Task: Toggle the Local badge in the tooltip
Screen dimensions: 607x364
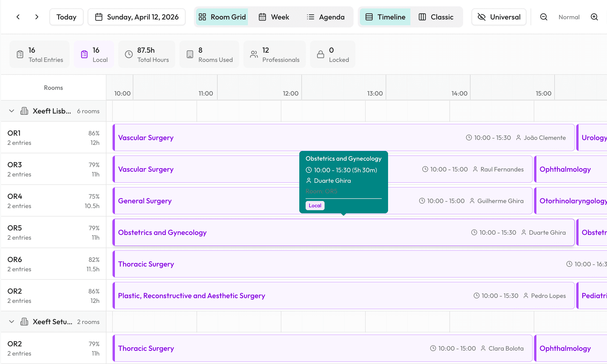Action: (x=315, y=205)
